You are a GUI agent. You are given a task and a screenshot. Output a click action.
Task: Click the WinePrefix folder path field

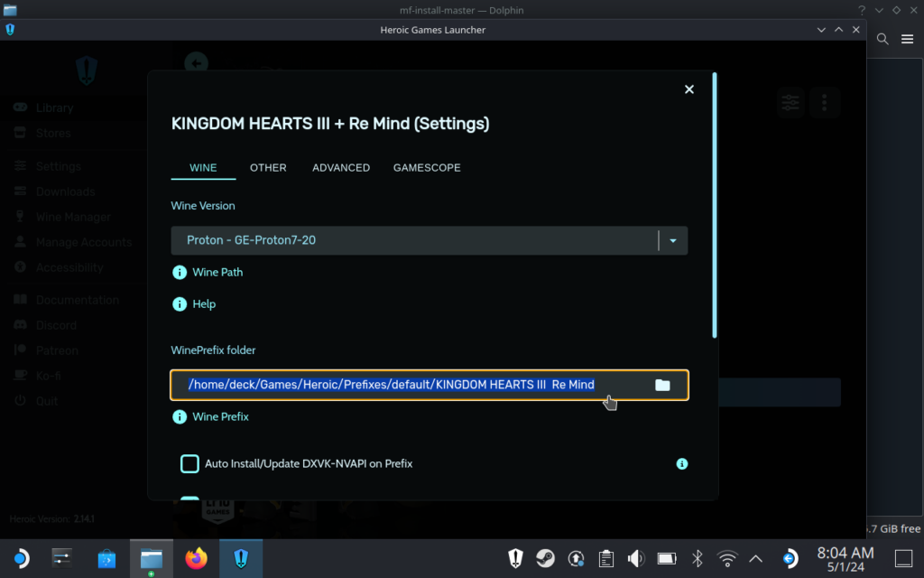coord(429,385)
